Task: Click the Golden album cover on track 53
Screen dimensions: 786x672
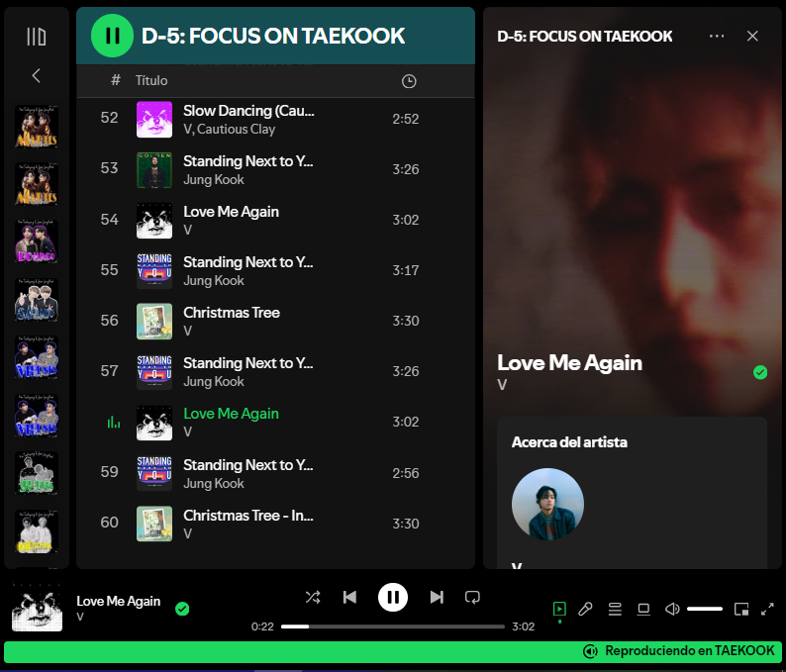Action: (x=154, y=170)
